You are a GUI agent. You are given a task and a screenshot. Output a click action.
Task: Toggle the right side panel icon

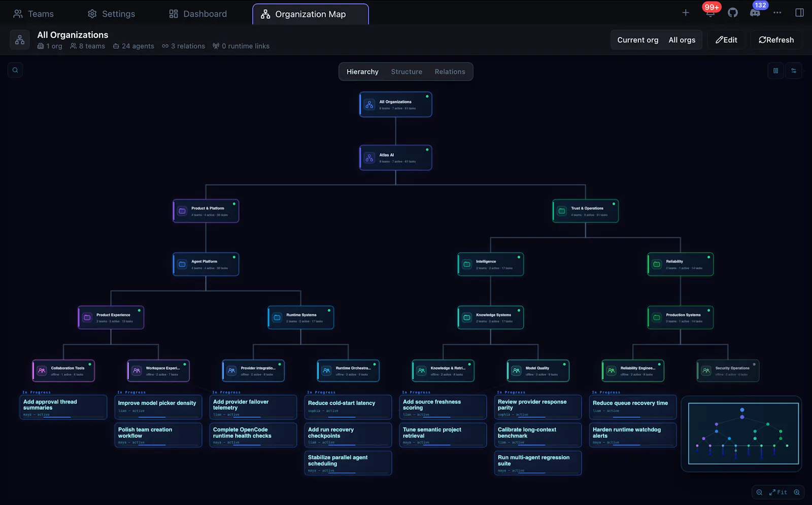point(800,13)
